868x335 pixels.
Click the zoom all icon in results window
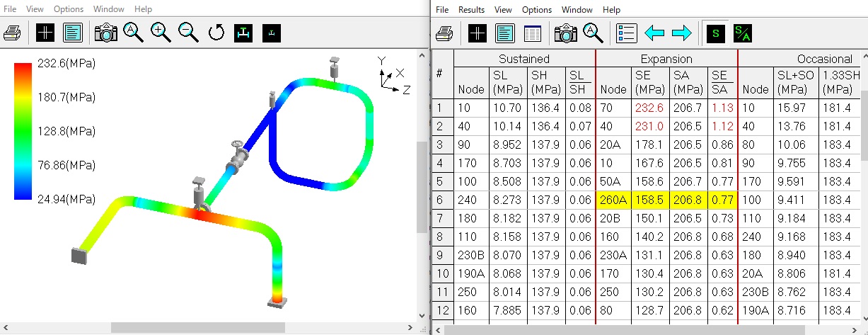point(593,33)
